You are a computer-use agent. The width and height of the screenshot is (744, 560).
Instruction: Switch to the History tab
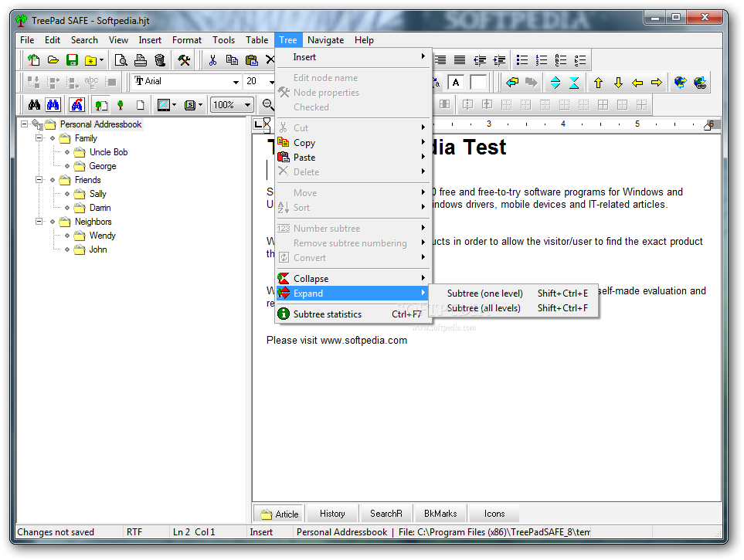pyautogui.click(x=332, y=514)
